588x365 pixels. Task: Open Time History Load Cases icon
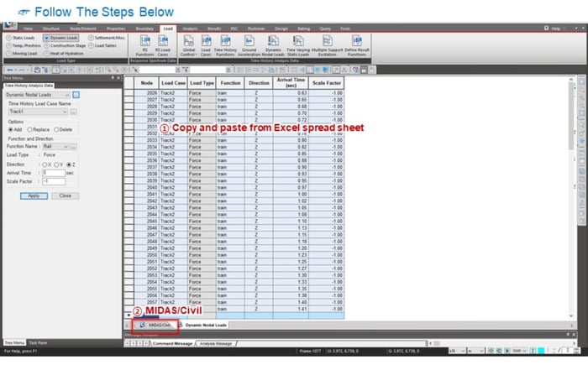tap(206, 45)
